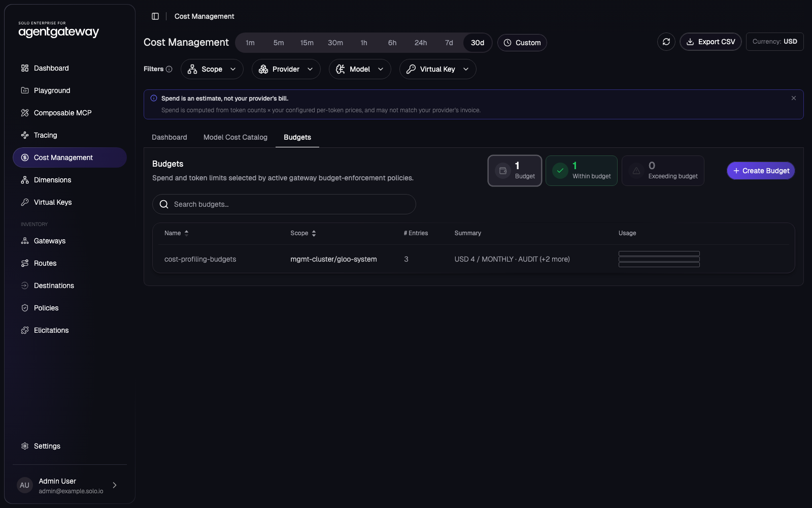Click the Export CSV button
Image resolution: width=812 pixels, height=508 pixels.
click(x=710, y=42)
